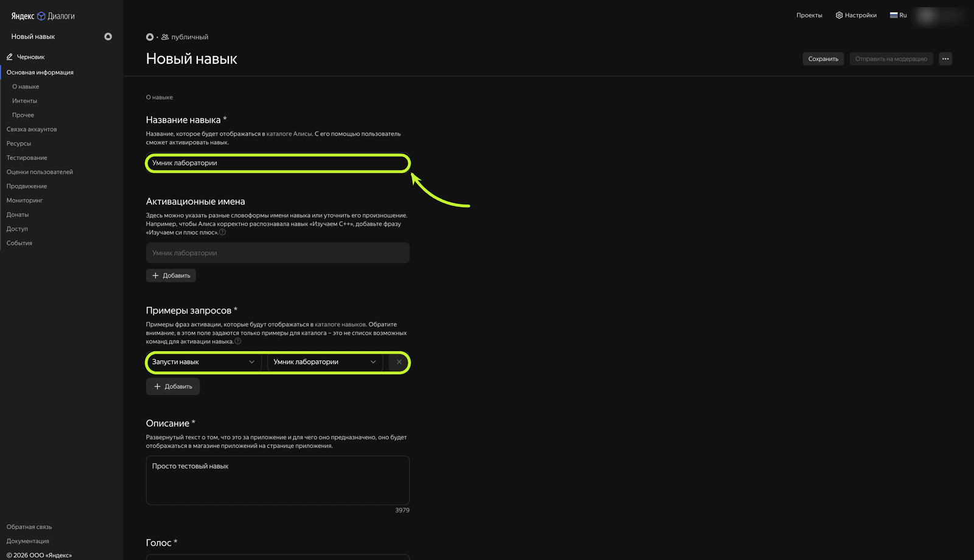
Task: Switch language via Ru selector
Action: click(x=899, y=15)
